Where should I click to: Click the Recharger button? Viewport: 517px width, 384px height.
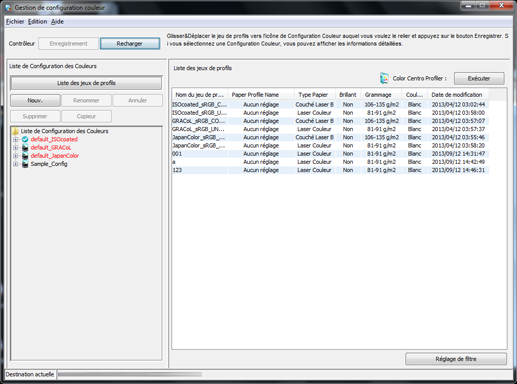pos(130,44)
